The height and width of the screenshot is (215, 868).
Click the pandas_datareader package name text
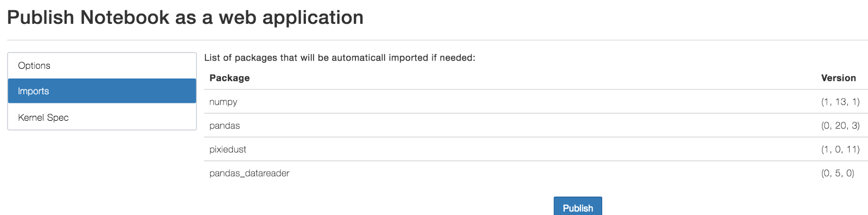[x=250, y=173]
